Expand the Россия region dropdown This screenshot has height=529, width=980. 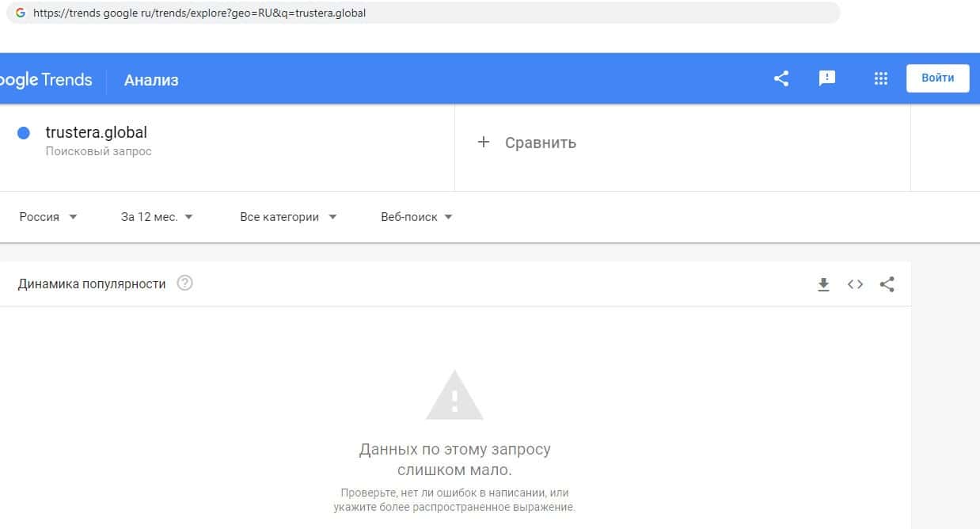(48, 217)
